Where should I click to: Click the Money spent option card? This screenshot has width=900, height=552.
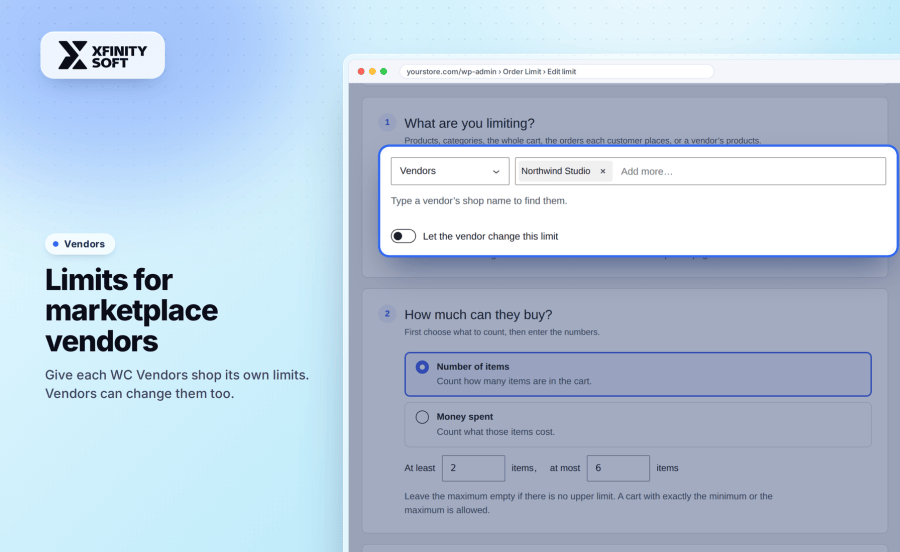point(638,425)
